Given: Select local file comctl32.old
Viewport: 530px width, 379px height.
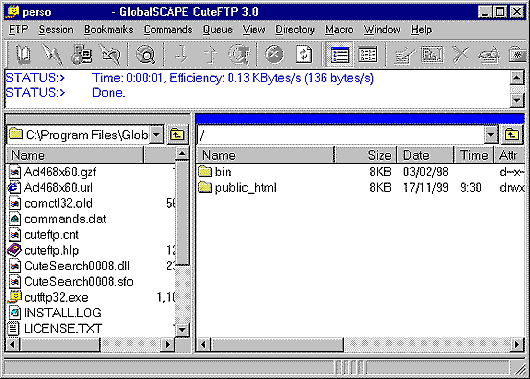Looking at the screenshot, I should pos(50,203).
